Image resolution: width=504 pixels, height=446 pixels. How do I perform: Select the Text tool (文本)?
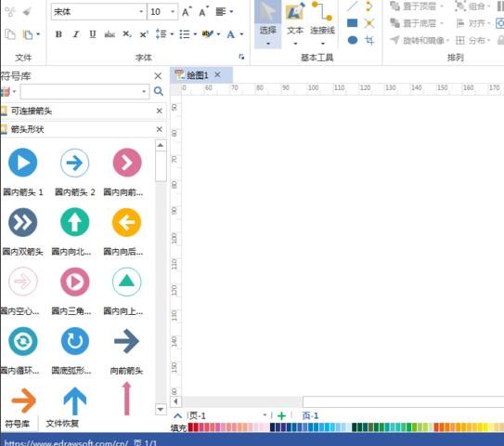pos(295,23)
